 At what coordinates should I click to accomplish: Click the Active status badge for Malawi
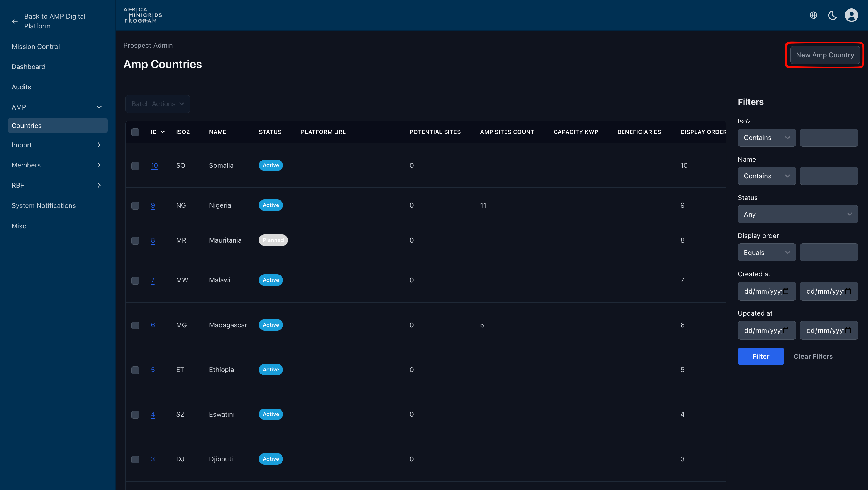pos(271,280)
